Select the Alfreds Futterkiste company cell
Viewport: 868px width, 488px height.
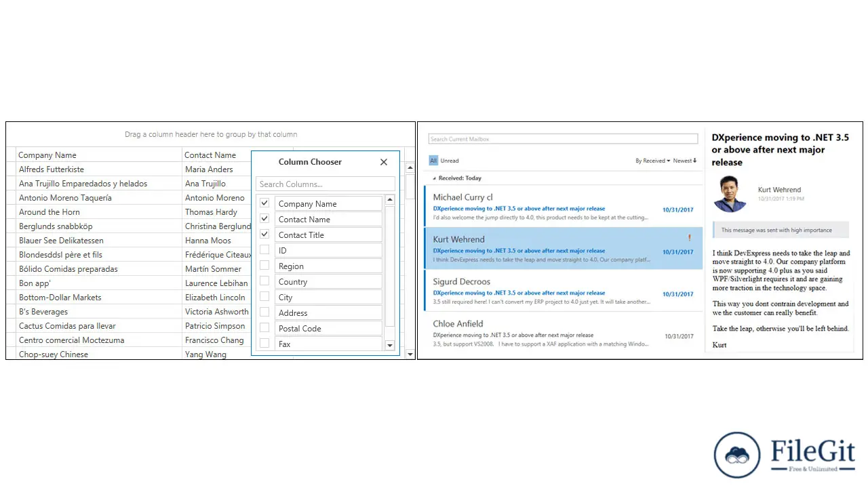(99, 169)
